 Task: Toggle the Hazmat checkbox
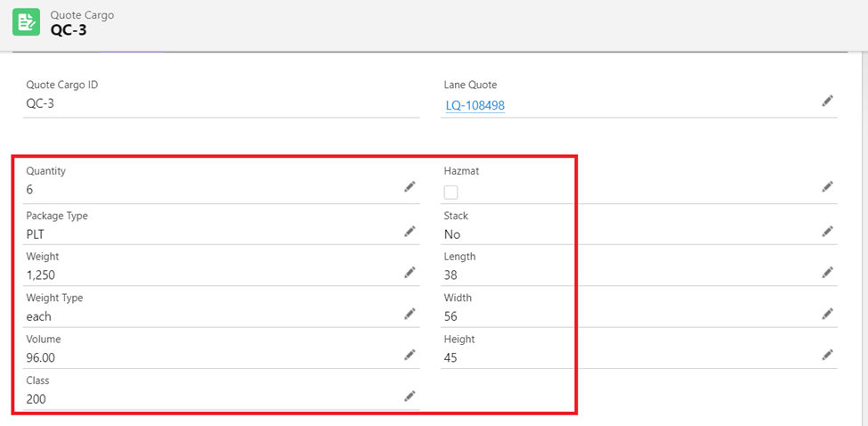[x=451, y=192]
